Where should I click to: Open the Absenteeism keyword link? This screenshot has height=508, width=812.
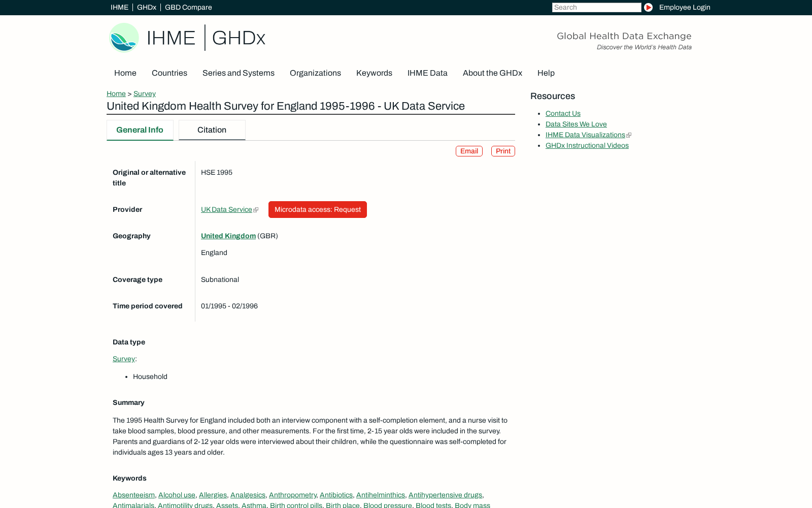133,495
